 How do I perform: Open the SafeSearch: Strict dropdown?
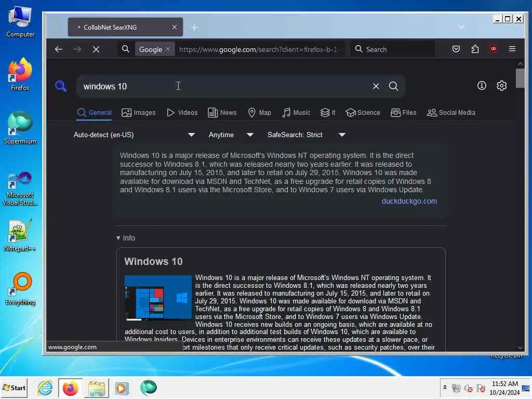(x=307, y=135)
